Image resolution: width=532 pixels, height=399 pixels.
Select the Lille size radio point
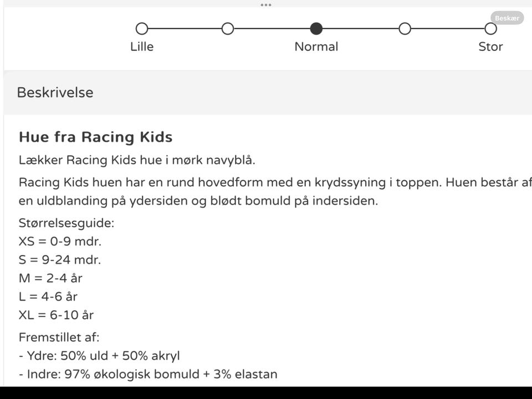[142, 28]
